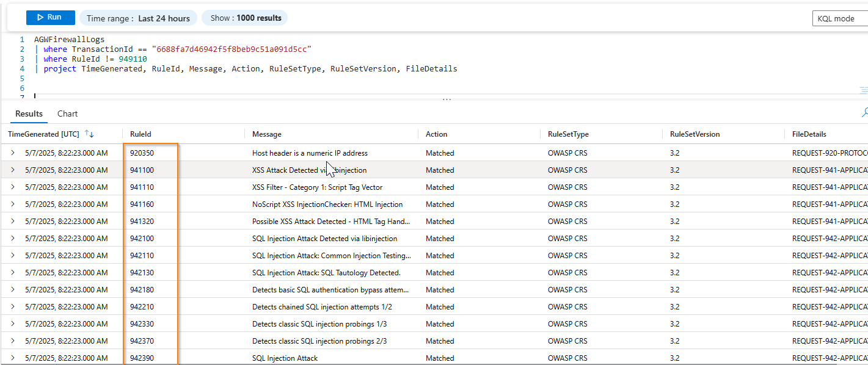This screenshot has height=365, width=868.
Task: Expand the row with RuleId 942390
Action: [x=13, y=358]
